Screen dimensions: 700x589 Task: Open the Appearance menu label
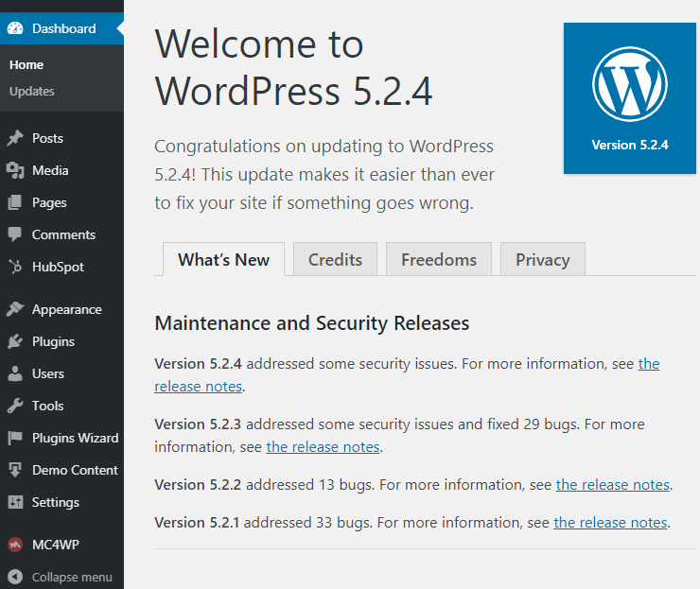(67, 309)
